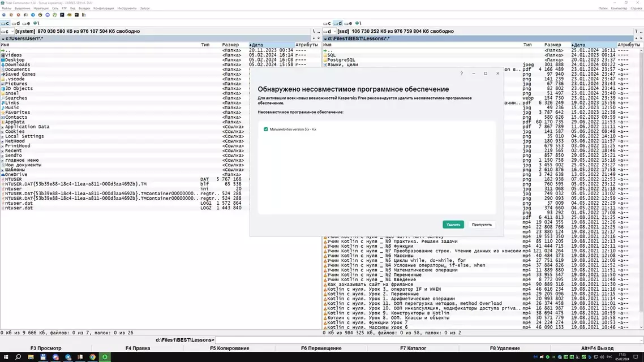Open left panel directory history arrow
Screen dimensions: 644x362
coord(319,38)
